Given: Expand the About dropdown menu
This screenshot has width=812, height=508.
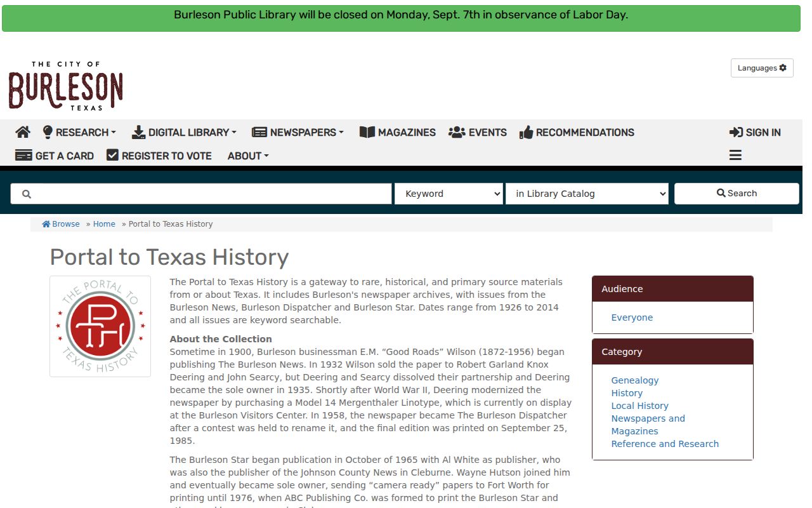Looking at the screenshot, I should [x=248, y=156].
